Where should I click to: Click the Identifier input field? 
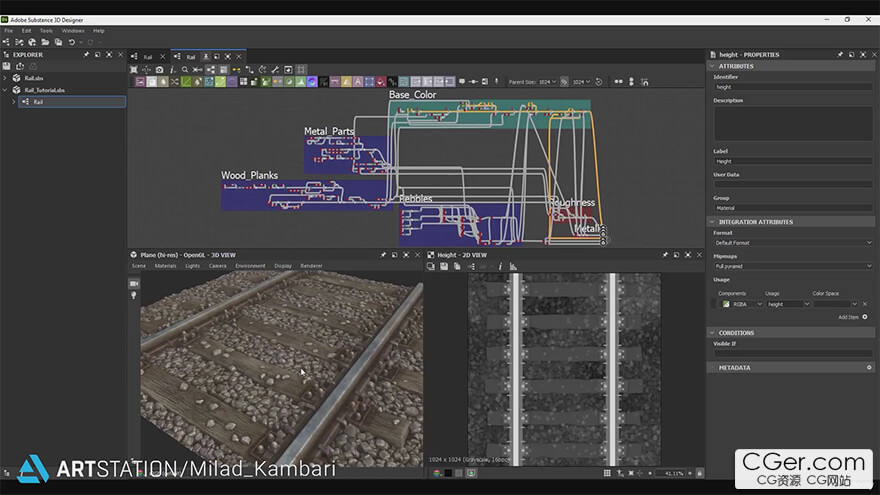click(x=793, y=87)
